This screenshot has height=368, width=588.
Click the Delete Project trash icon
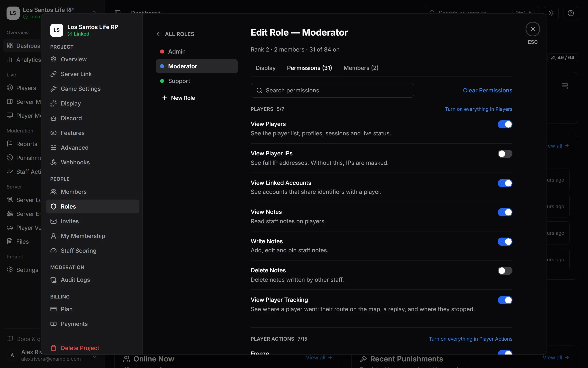pyautogui.click(x=53, y=348)
